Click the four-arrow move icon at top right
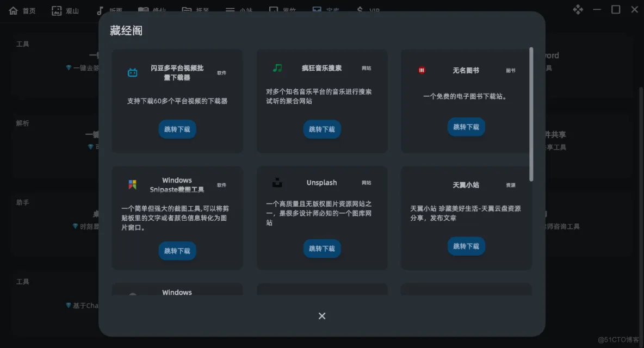644x348 pixels. (x=578, y=9)
